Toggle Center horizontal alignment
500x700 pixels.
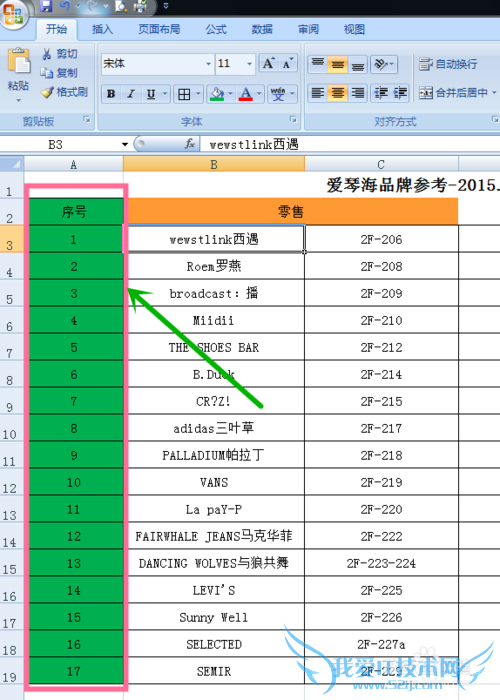point(338,93)
